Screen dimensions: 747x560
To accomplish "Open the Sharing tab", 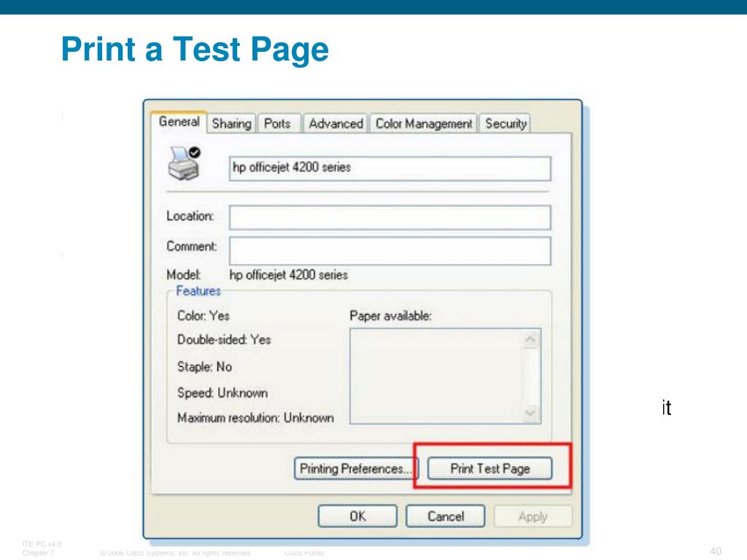I will coord(231,124).
